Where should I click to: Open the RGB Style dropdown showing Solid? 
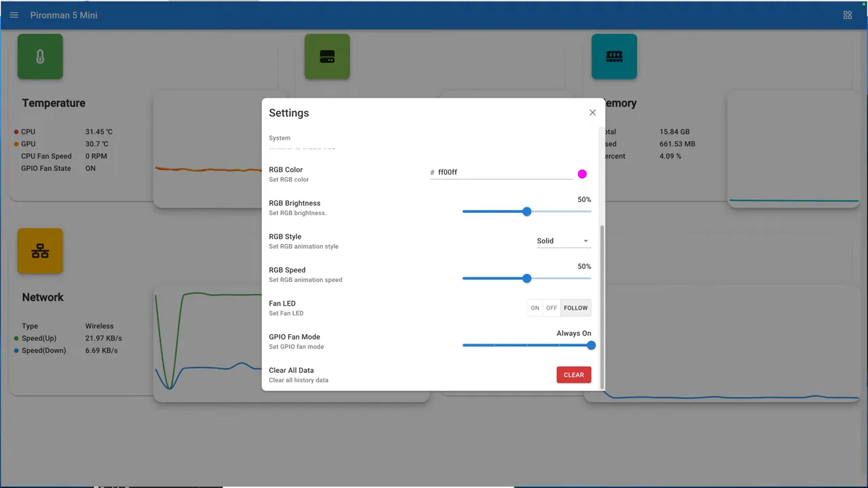(563, 241)
